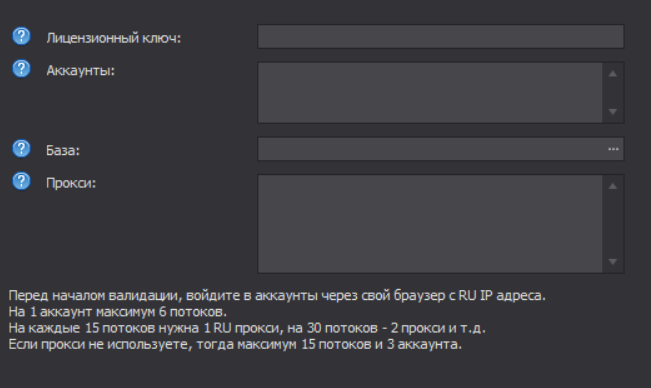Click Аккаунты scrollbar up arrow

pos(613,74)
